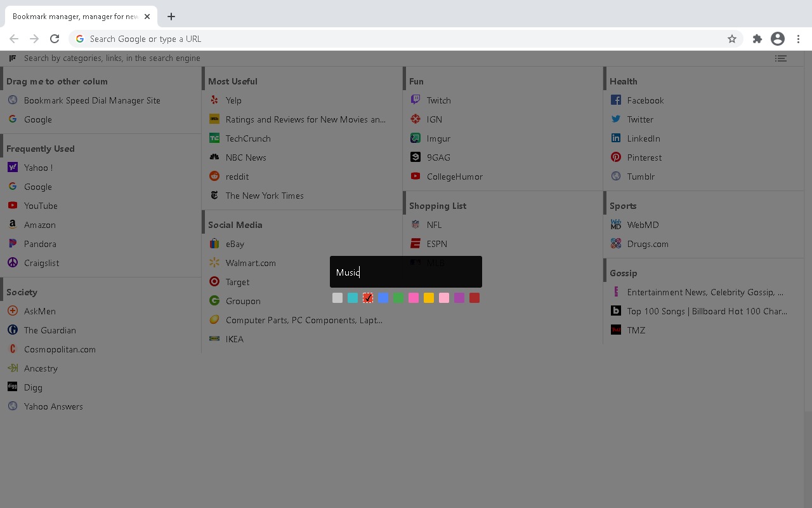The width and height of the screenshot is (812, 508).
Task: Click the Extensions puzzle icon
Action: point(757,39)
